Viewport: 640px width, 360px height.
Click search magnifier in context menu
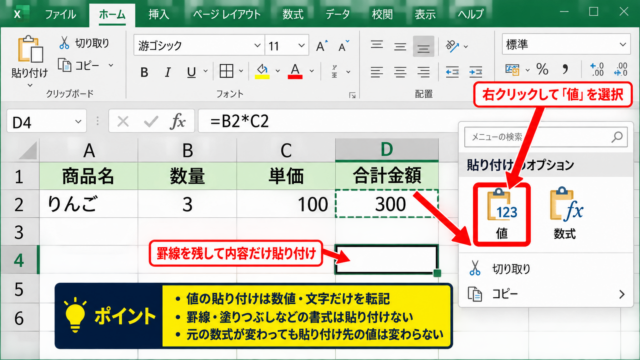coord(617,137)
